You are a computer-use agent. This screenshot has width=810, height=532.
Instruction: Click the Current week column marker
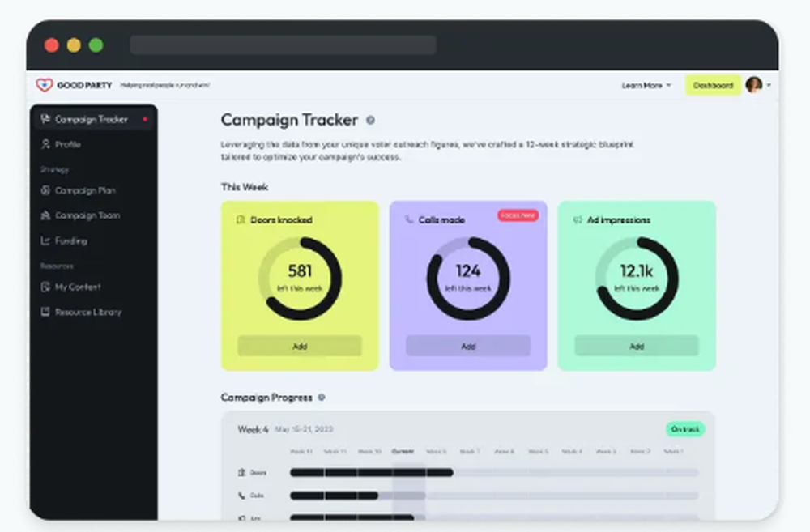pyautogui.click(x=403, y=451)
